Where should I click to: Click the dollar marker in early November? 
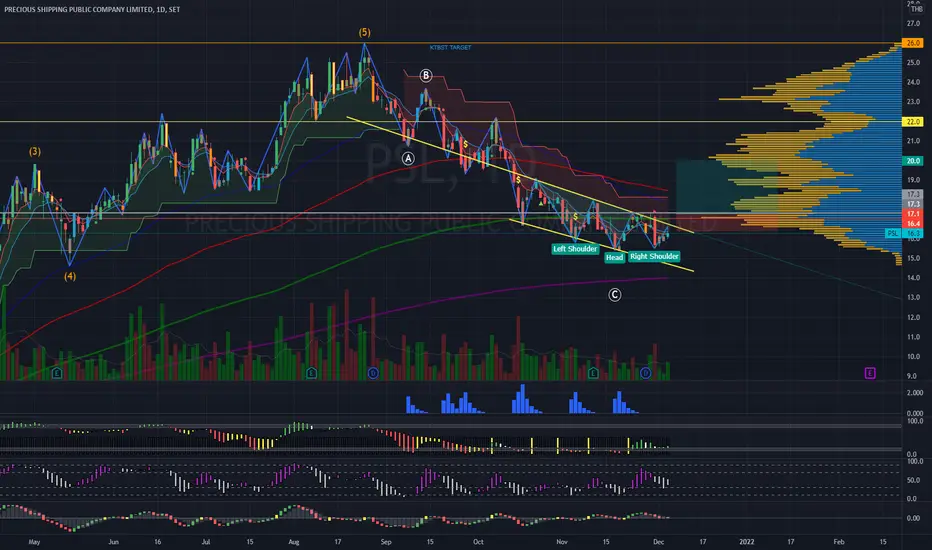click(575, 216)
